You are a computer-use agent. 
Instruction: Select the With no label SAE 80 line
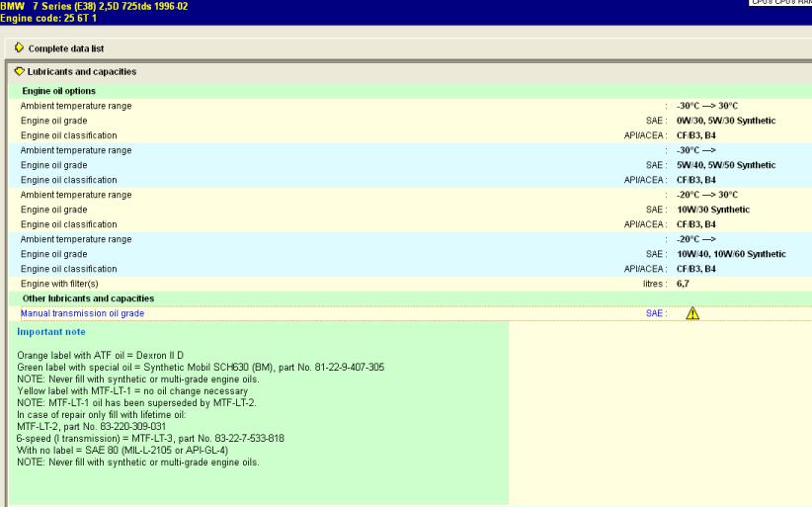122,451
